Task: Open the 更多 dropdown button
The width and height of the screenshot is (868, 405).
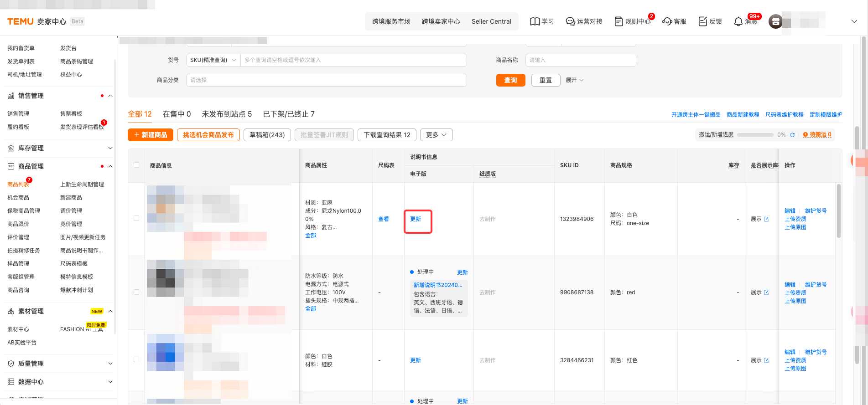Action: [x=436, y=135]
